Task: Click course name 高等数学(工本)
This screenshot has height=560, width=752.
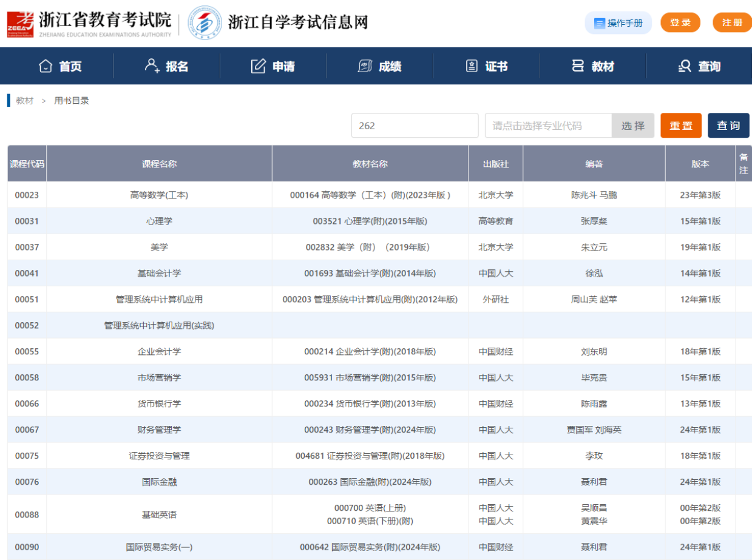Action: tap(160, 195)
